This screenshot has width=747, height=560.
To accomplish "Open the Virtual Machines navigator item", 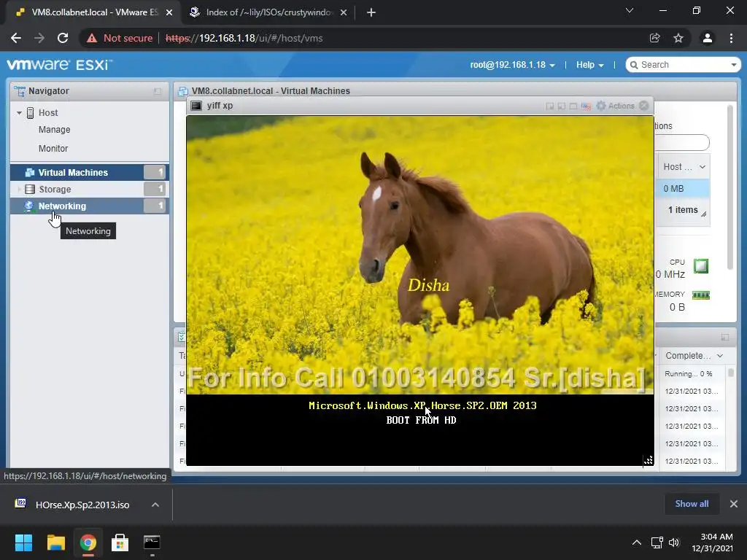I will [x=90, y=172].
